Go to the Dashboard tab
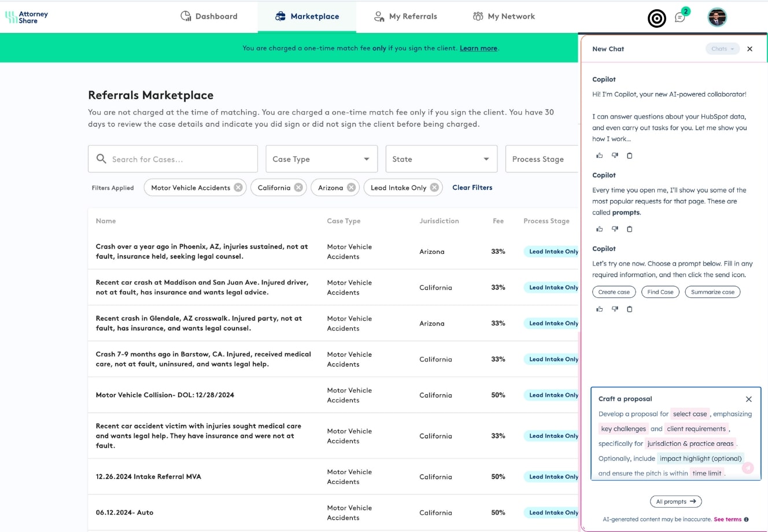This screenshot has height=532, width=768. pos(209,16)
